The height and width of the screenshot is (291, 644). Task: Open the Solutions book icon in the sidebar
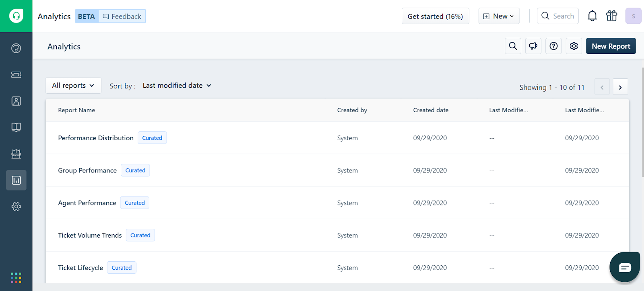16,127
